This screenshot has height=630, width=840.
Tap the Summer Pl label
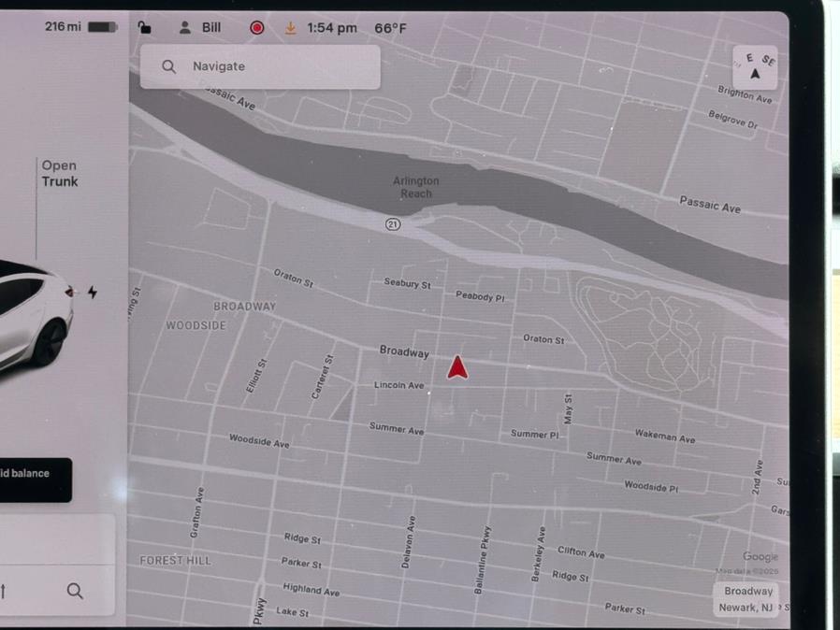(535, 434)
